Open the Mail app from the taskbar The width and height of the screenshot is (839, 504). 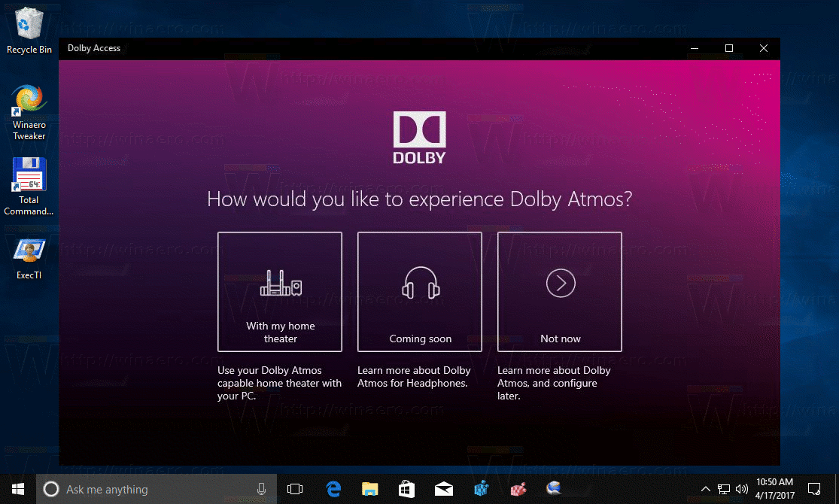pyautogui.click(x=443, y=489)
